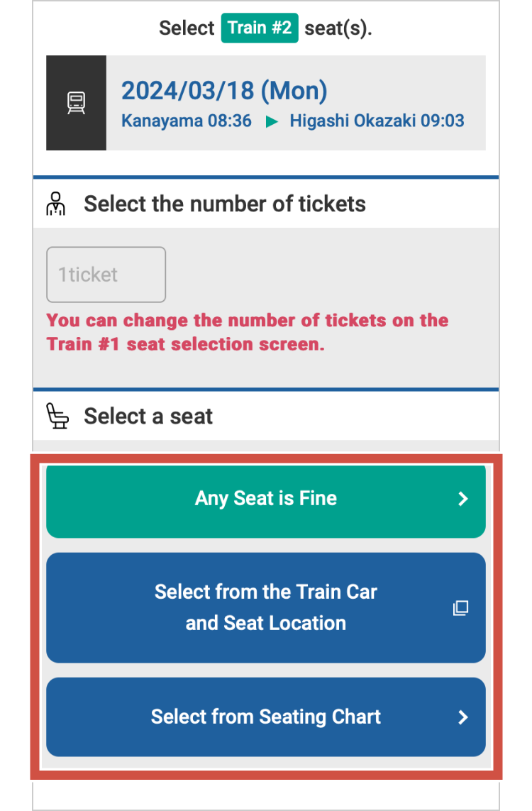Click the green Train #2 badge
Screen dimensions: 532x811
[260, 28]
